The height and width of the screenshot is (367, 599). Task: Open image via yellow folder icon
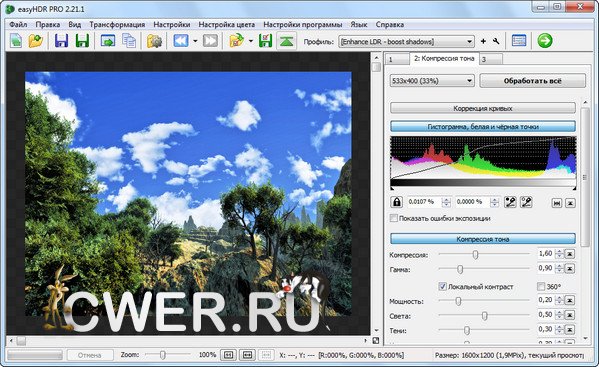click(x=36, y=41)
